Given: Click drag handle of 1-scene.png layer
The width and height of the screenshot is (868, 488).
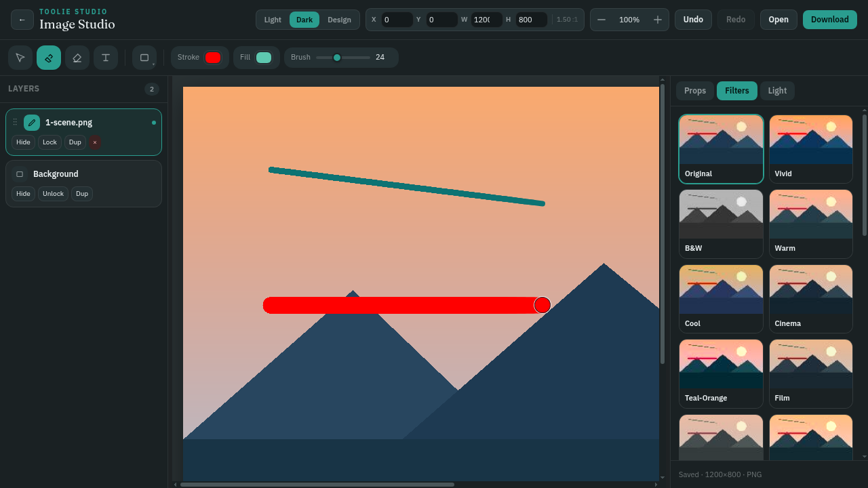Looking at the screenshot, I should [x=15, y=123].
